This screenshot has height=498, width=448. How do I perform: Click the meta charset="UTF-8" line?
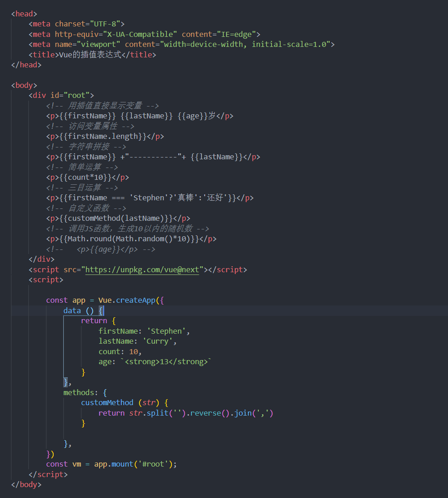point(76,24)
